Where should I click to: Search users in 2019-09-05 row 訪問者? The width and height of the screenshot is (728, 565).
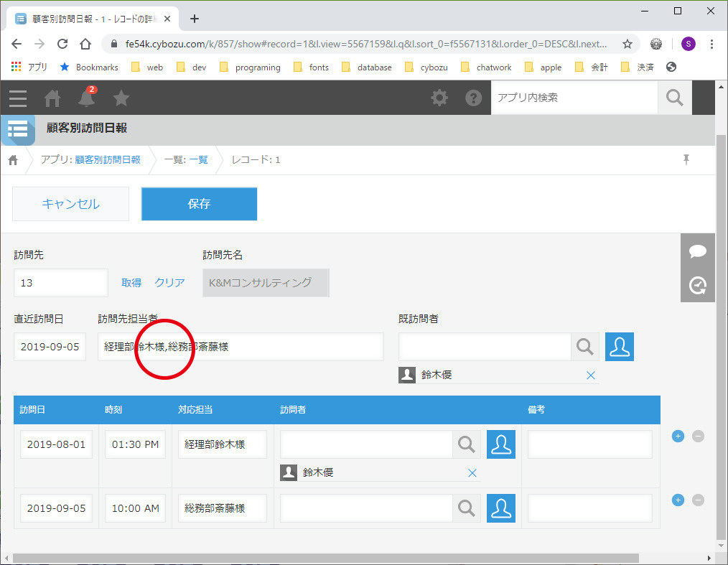coord(466,508)
